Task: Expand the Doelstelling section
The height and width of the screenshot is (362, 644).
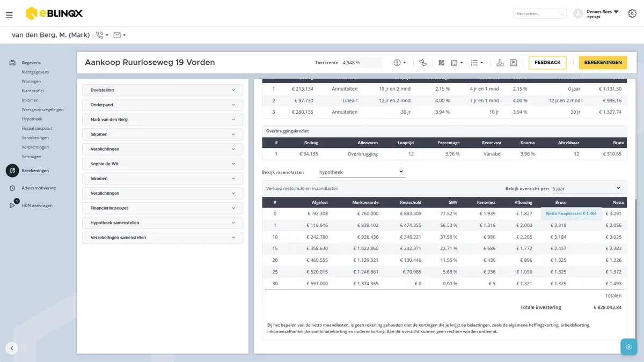Action: pyautogui.click(x=163, y=90)
